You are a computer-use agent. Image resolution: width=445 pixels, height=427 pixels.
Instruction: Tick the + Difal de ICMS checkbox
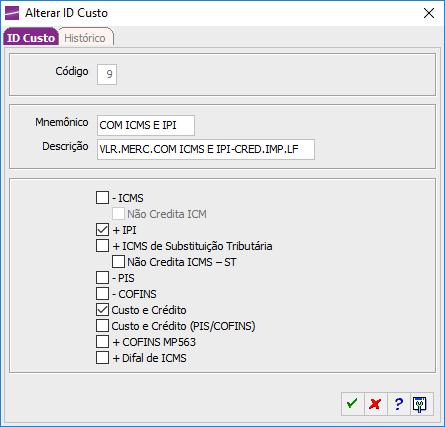tap(102, 358)
